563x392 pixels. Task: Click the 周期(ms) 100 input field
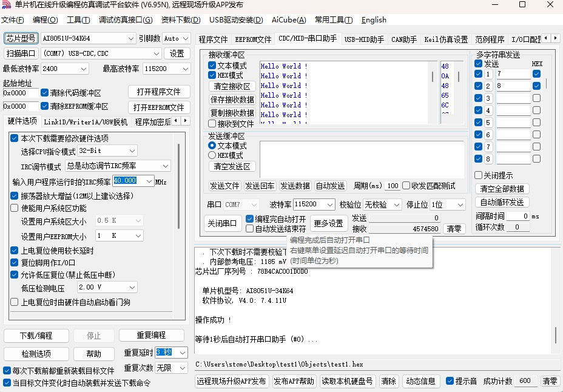[393, 186]
